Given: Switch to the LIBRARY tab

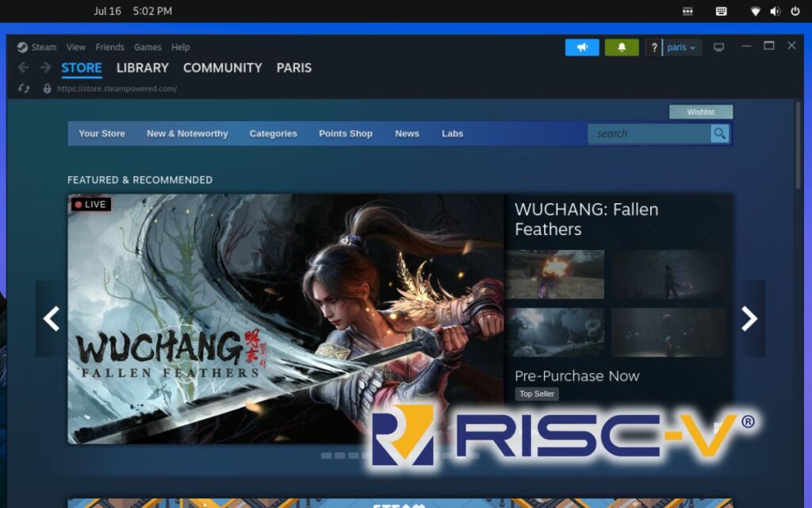Looking at the screenshot, I should pos(142,68).
